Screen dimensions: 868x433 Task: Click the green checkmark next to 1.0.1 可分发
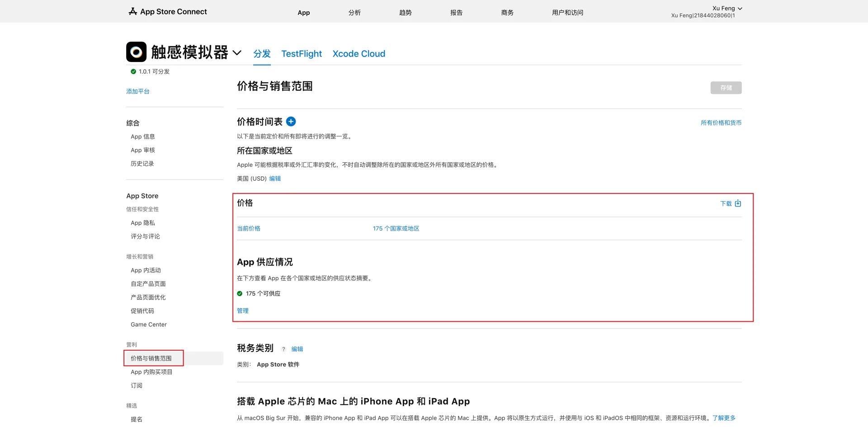tap(133, 71)
